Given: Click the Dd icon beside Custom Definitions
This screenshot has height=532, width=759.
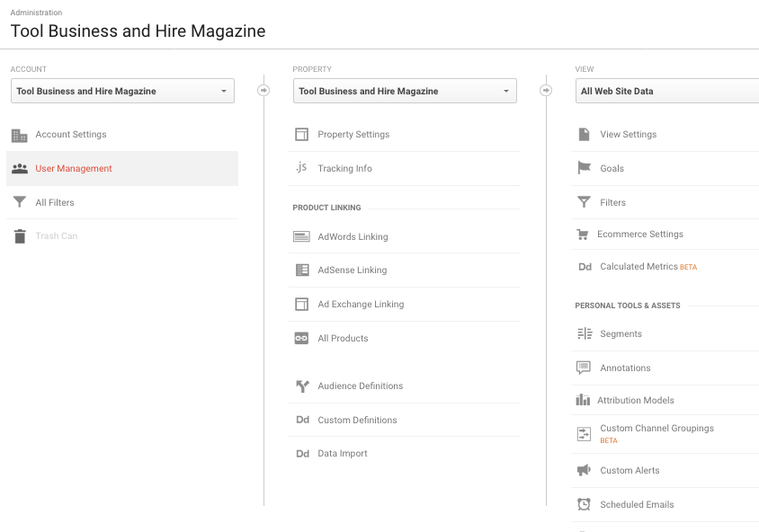Looking at the screenshot, I should [x=302, y=420].
